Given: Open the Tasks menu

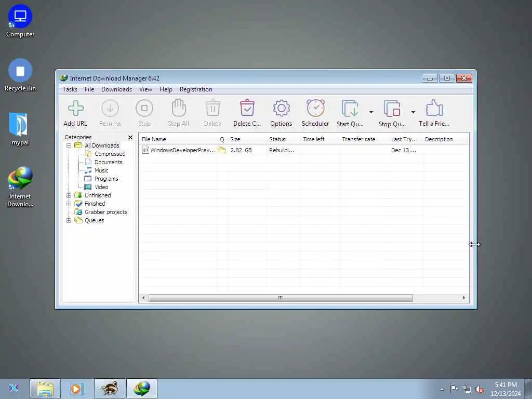Looking at the screenshot, I should [x=70, y=89].
